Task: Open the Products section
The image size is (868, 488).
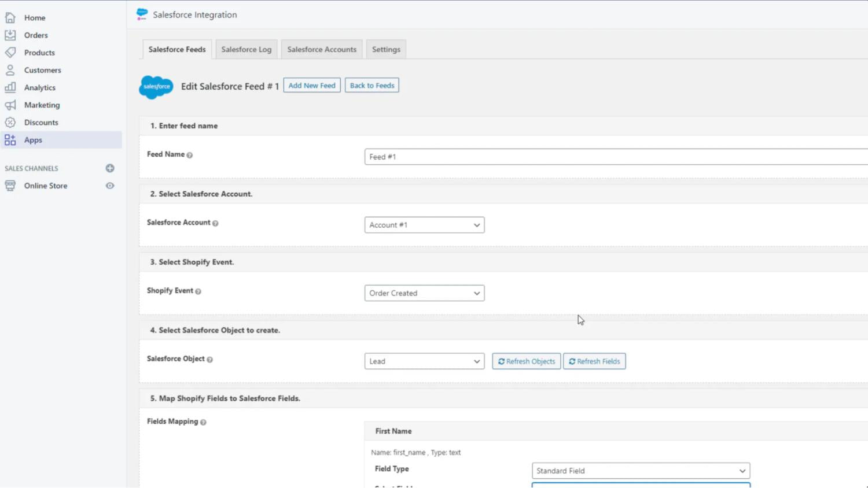Action: tap(39, 53)
